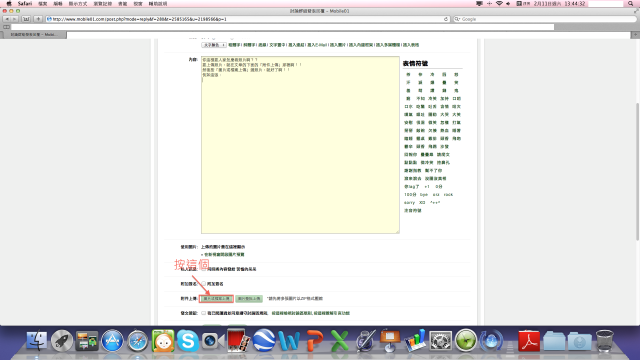The width and height of the screenshot is (640, 360).
Task: Click the Safari address bar
Action: click(247, 19)
